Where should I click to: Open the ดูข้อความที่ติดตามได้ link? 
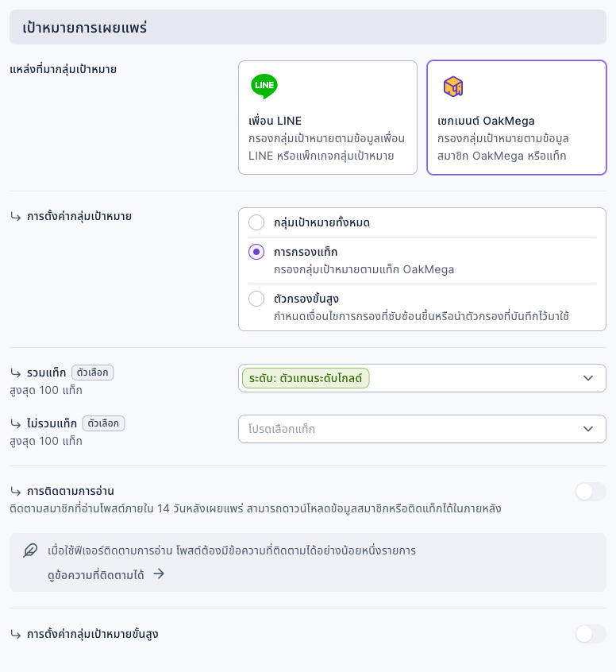tap(96, 575)
